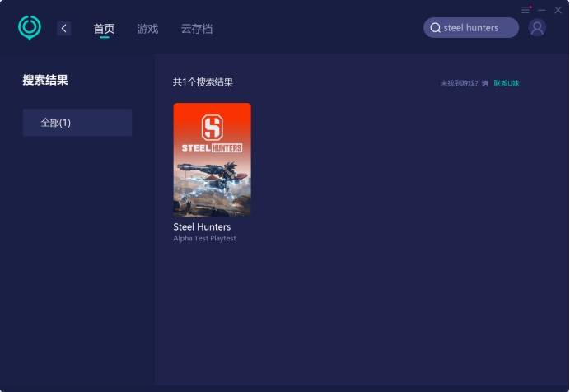Click the Alpha Test Playtest subtitle

click(x=204, y=238)
